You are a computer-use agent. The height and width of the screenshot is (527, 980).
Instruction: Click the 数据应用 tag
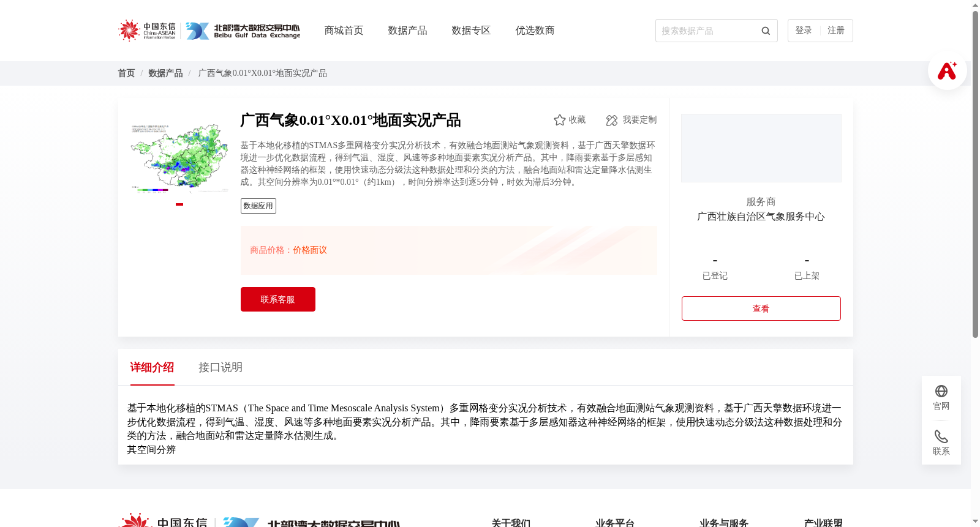point(258,206)
